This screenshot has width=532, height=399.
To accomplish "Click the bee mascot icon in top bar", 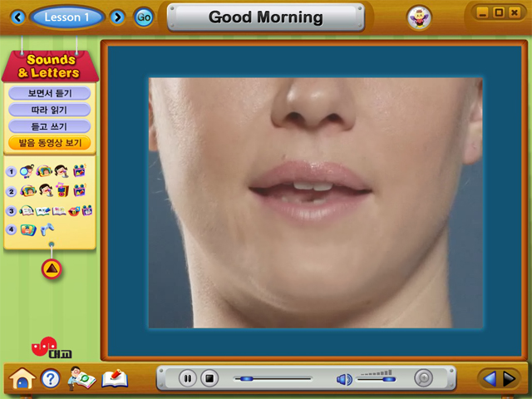I will pos(418,17).
